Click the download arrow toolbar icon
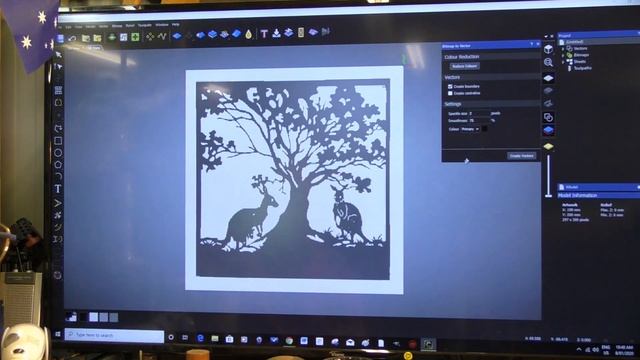This screenshot has width=640, height=360. pos(276,33)
